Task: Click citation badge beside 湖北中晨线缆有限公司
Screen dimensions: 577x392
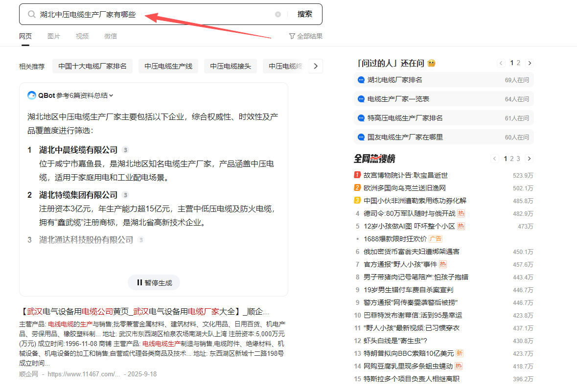Action: 125,150
